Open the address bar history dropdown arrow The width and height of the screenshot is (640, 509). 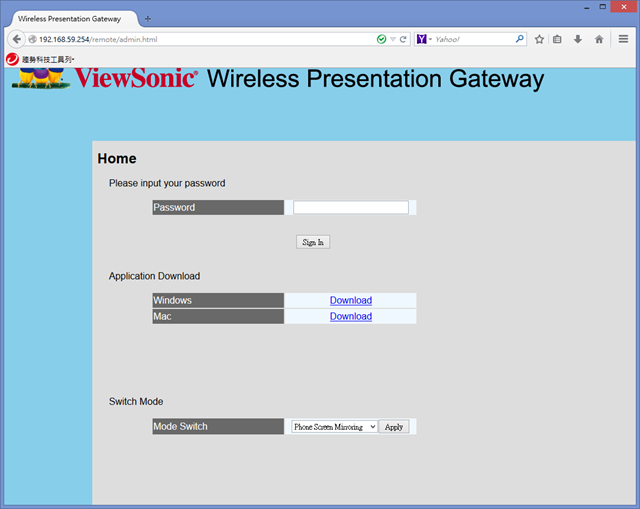[x=393, y=39]
